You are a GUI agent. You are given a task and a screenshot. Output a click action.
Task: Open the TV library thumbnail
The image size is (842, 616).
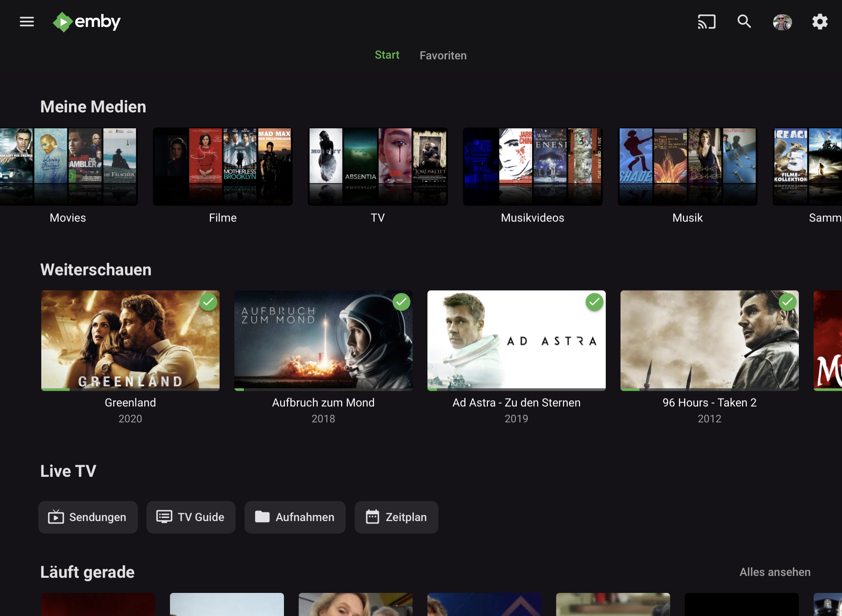[x=377, y=166]
